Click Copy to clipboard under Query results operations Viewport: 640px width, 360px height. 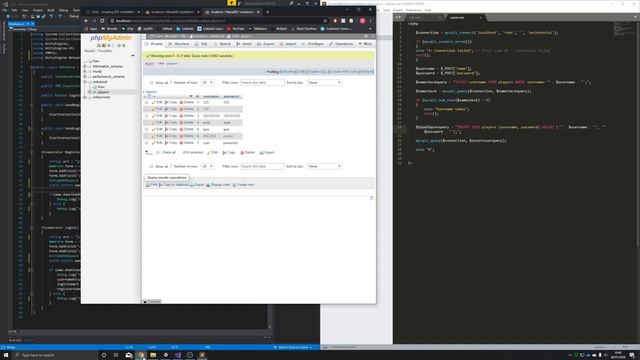tap(174, 185)
